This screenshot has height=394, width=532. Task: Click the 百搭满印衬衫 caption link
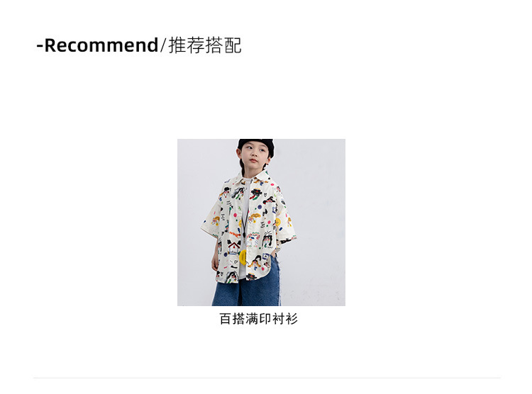click(258, 319)
